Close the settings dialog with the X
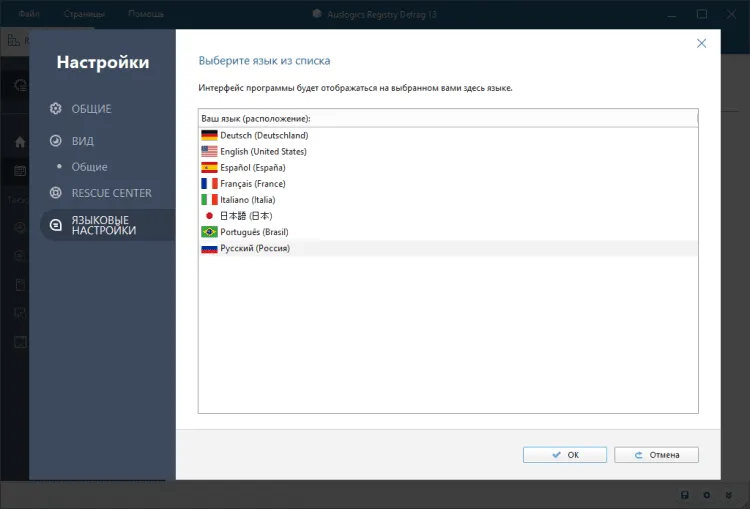The height and width of the screenshot is (509, 750). coord(701,44)
